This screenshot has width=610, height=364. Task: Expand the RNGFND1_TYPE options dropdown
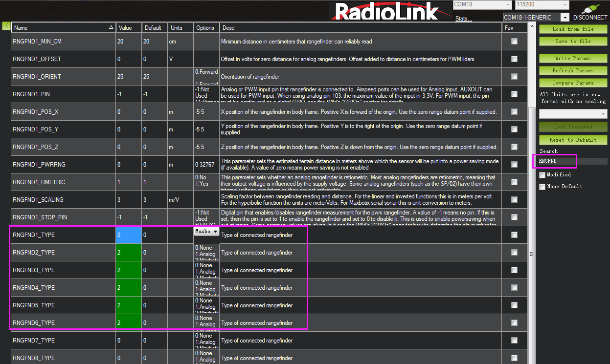215,232
